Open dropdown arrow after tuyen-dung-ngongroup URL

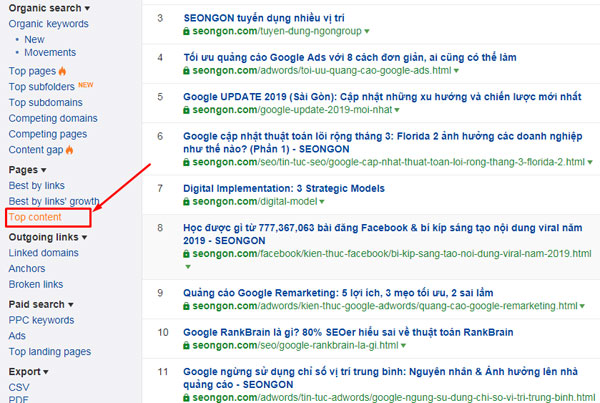tap(367, 31)
